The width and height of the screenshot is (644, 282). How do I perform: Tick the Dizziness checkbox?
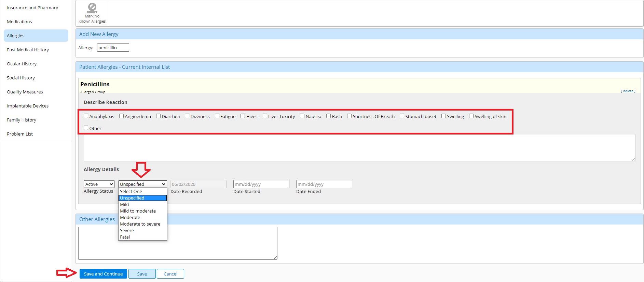[x=187, y=116]
